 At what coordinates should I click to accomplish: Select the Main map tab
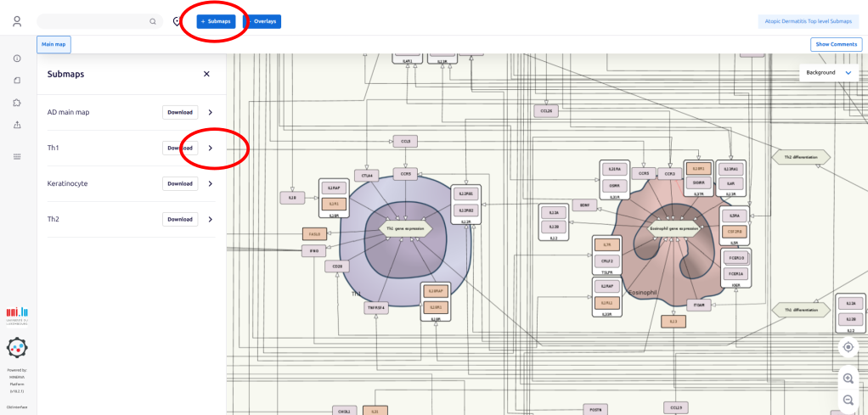(54, 43)
